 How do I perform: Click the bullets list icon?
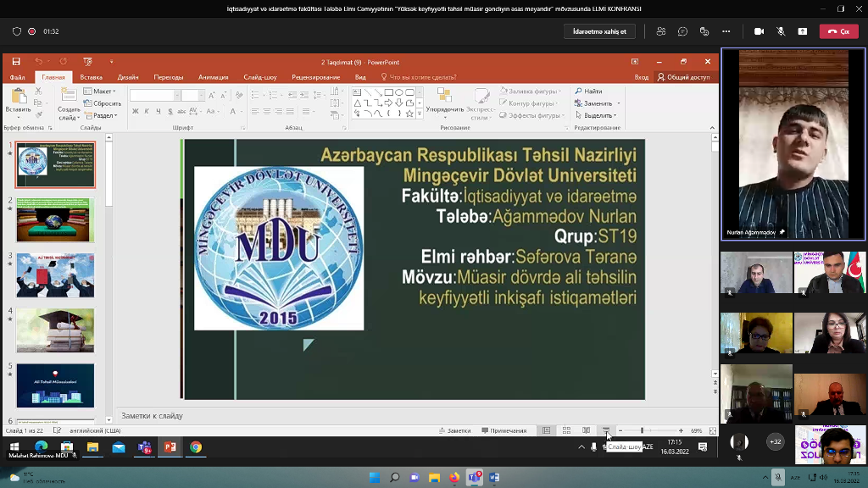pyautogui.click(x=256, y=95)
